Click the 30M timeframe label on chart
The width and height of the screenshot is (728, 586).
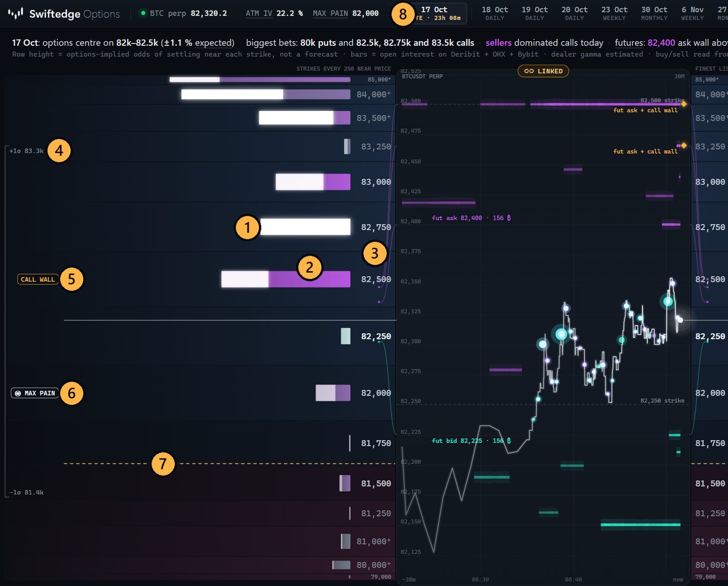(679, 77)
